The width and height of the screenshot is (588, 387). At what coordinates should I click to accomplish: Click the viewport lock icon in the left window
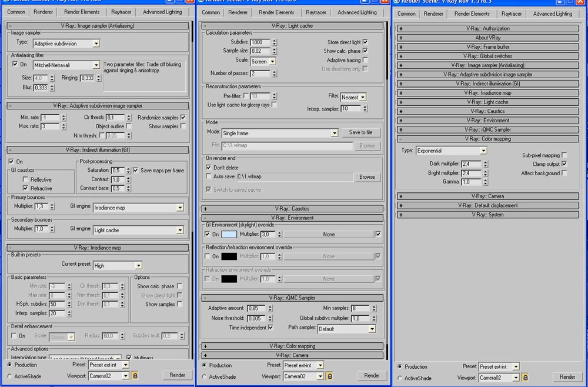[x=135, y=375]
